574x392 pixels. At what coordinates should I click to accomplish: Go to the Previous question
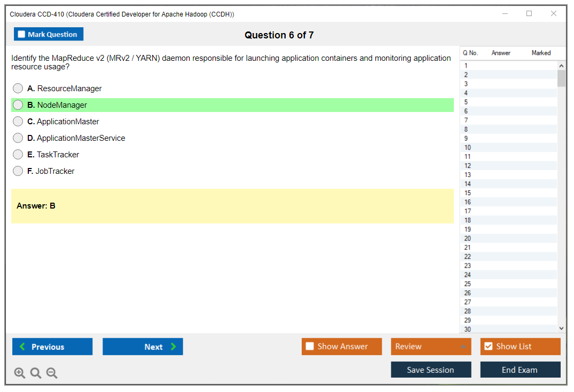52,347
